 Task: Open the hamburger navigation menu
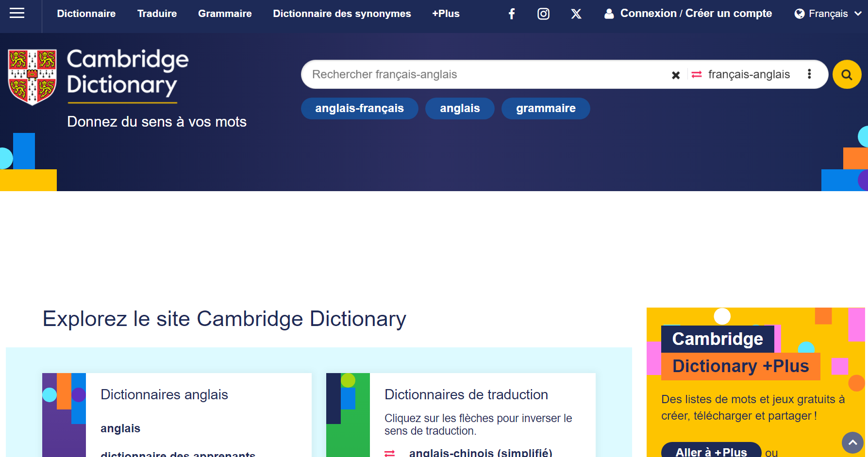coord(17,13)
